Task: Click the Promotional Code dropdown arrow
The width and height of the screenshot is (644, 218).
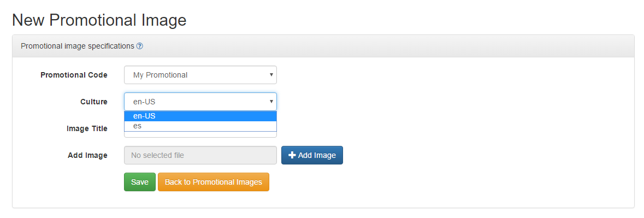Action: click(x=271, y=75)
